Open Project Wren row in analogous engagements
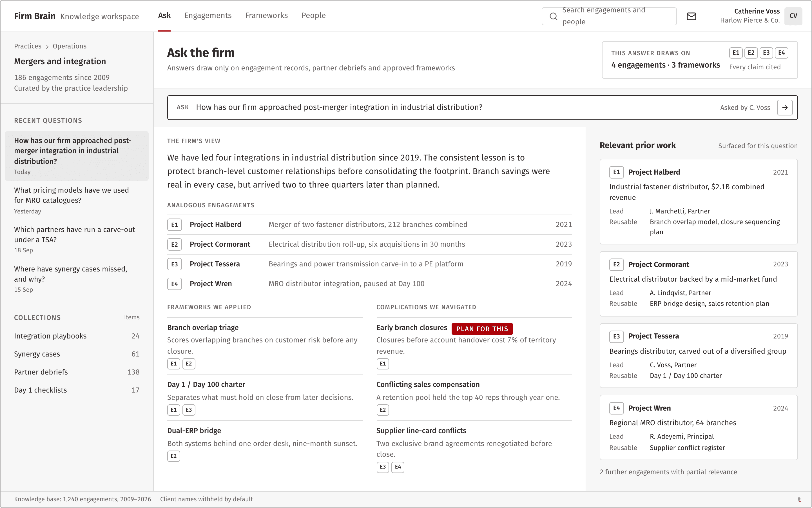The image size is (812, 508). (x=370, y=284)
